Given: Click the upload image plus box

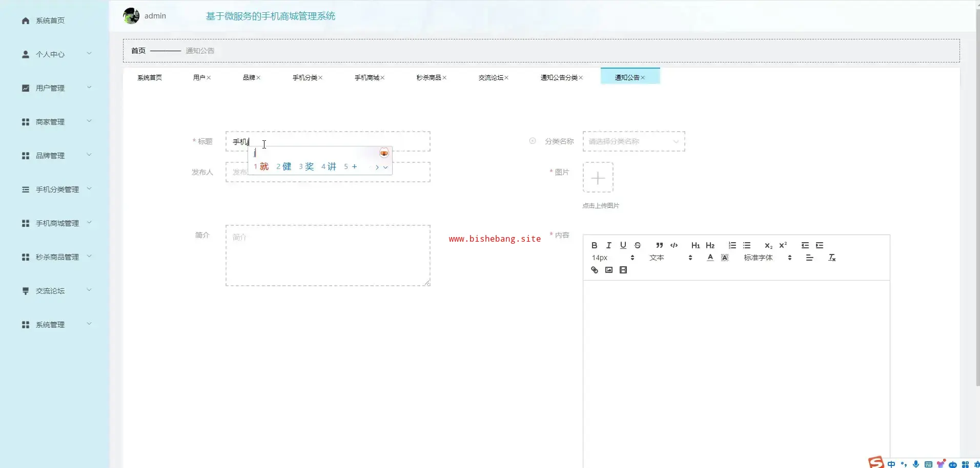Looking at the screenshot, I should pos(598,178).
